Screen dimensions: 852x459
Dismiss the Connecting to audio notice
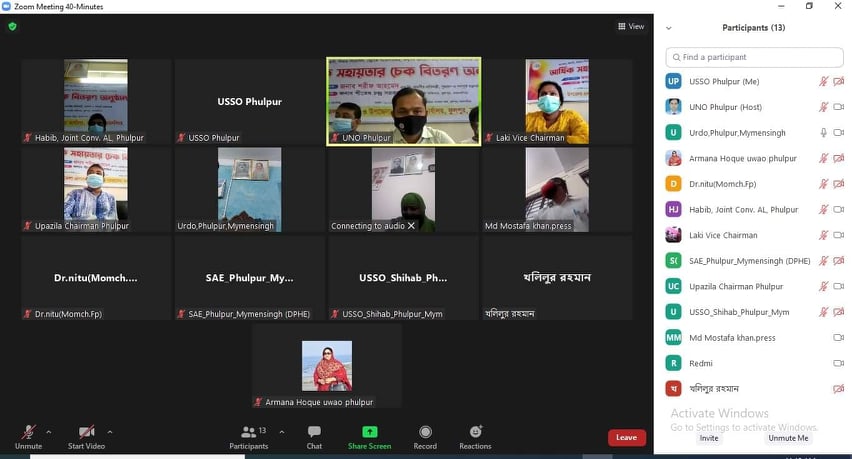pos(411,226)
